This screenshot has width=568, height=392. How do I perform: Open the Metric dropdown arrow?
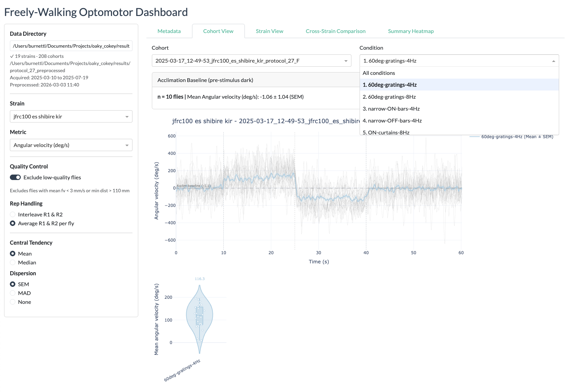[127, 145]
